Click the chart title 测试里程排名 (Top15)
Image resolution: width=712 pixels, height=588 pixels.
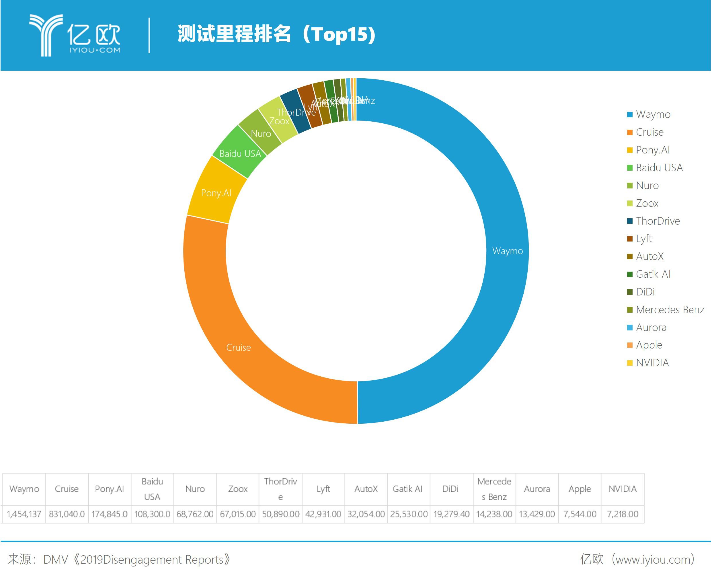tap(277, 34)
